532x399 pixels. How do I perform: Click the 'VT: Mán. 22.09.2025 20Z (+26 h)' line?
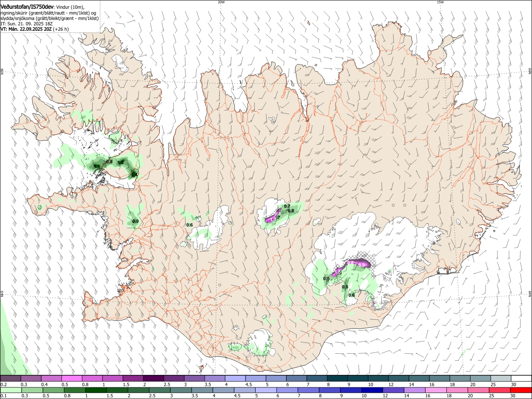34,30
